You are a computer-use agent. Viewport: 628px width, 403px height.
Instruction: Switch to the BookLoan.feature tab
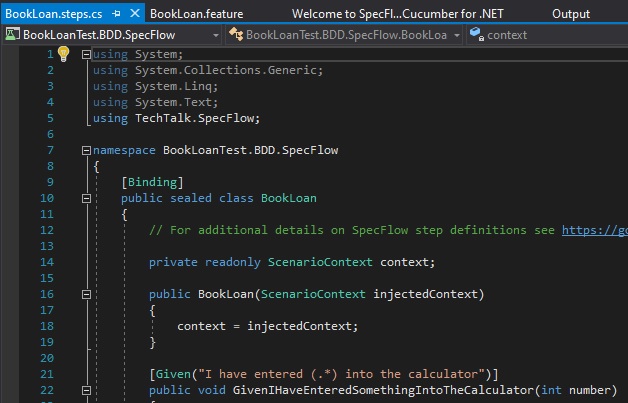[x=196, y=14]
